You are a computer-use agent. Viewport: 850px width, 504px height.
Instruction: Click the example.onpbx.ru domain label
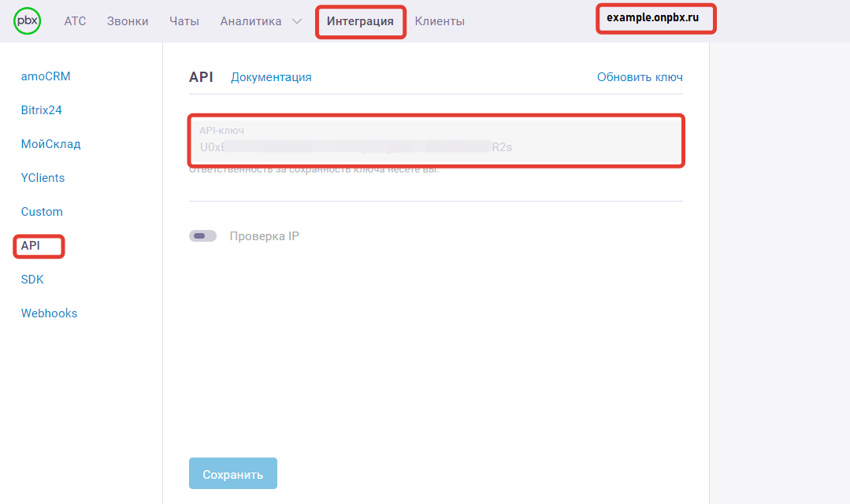(653, 17)
